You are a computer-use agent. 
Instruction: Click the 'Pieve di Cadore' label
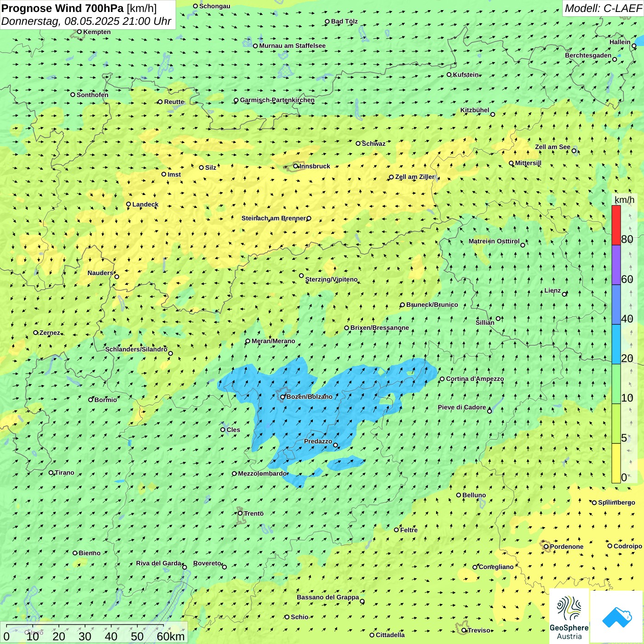(x=462, y=407)
